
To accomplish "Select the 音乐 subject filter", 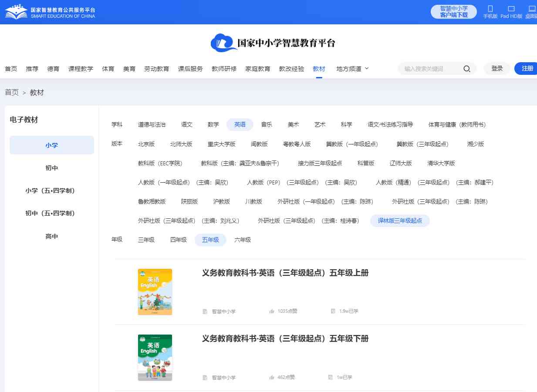I will [x=267, y=124].
